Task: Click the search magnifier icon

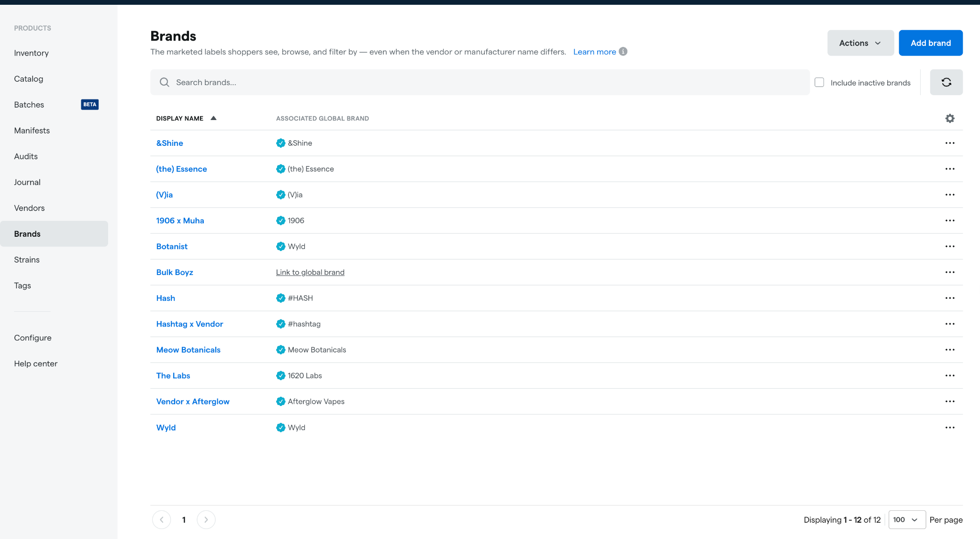Action: pos(164,82)
